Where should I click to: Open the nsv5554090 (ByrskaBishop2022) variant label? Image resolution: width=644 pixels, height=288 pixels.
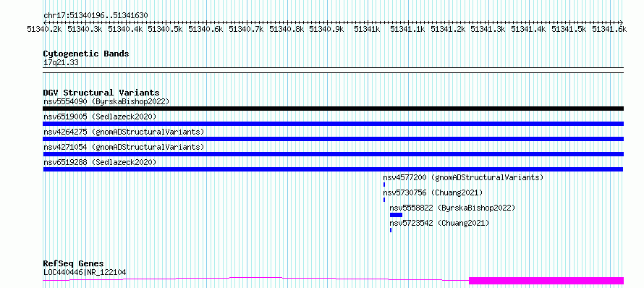pos(106,101)
